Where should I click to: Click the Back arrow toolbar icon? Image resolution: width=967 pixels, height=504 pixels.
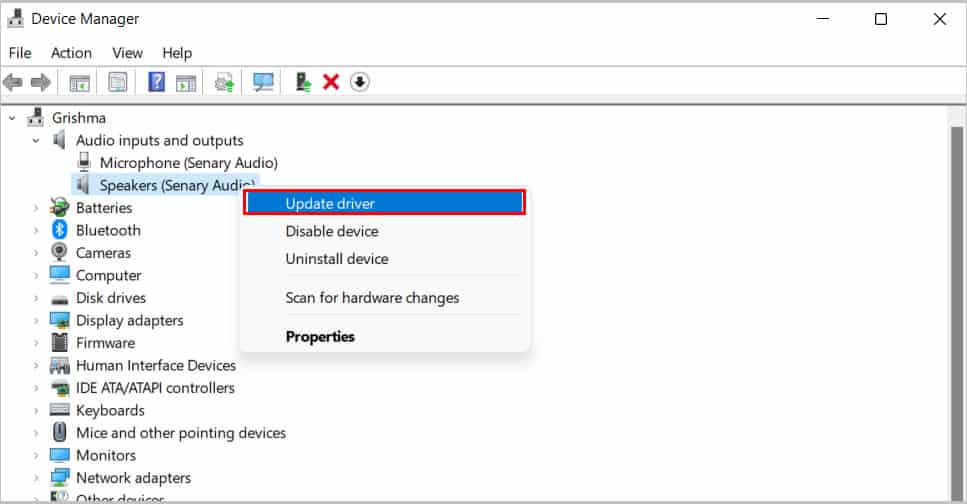tap(12, 82)
